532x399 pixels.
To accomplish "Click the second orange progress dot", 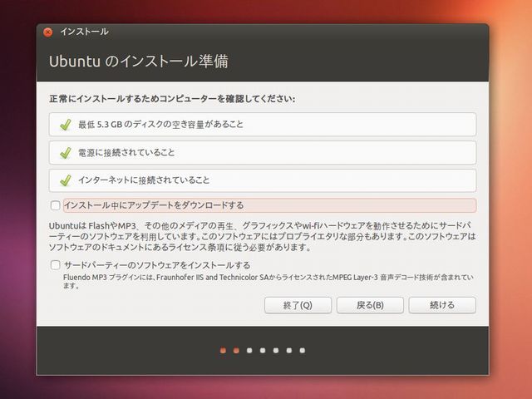I will pyautogui.click(x=236, y=351).
